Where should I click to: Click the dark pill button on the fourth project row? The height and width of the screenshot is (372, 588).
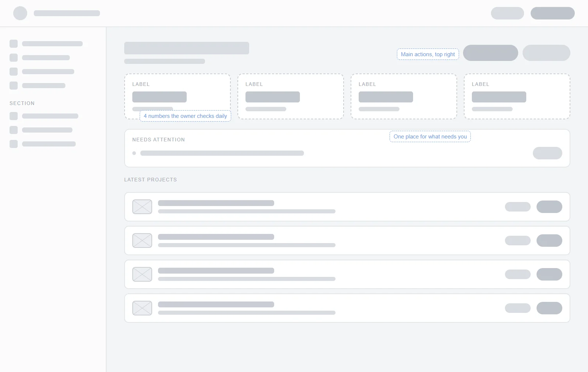[x=549, y=308]
